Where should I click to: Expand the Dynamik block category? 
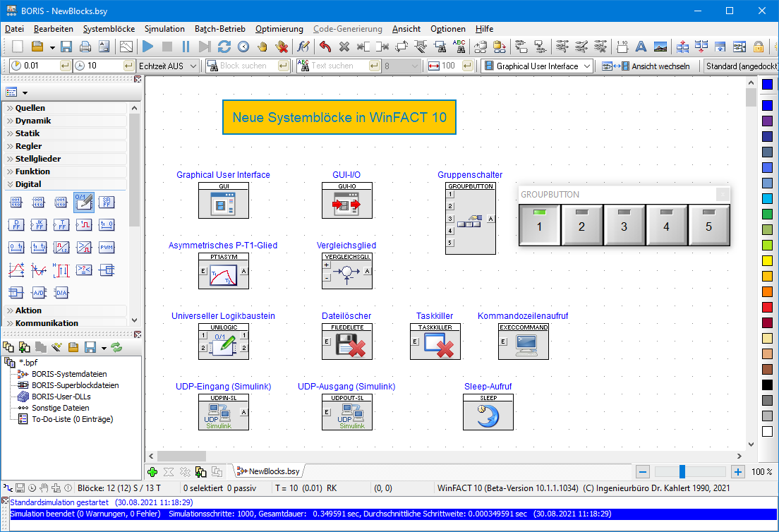(x=65, y=121)
